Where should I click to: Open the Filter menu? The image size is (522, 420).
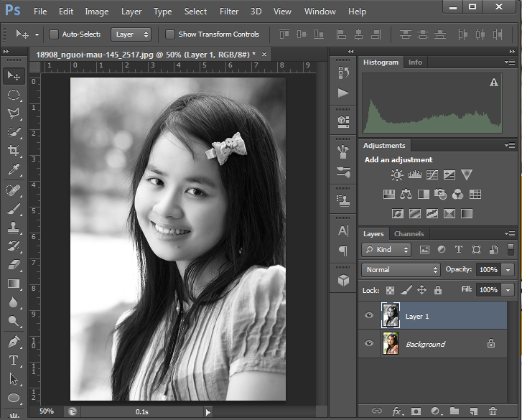pos(229,11)
